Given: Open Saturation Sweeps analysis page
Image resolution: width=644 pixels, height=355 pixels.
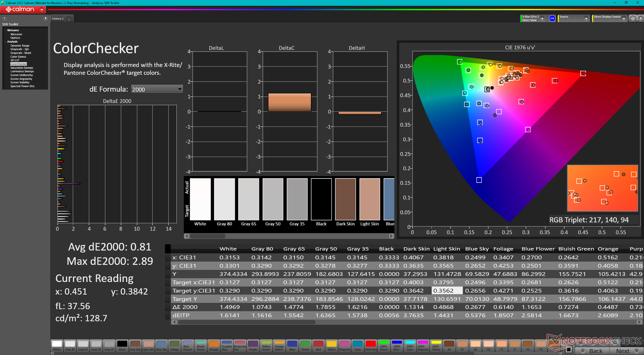Looking at the screenshot, I should point(21,68).
